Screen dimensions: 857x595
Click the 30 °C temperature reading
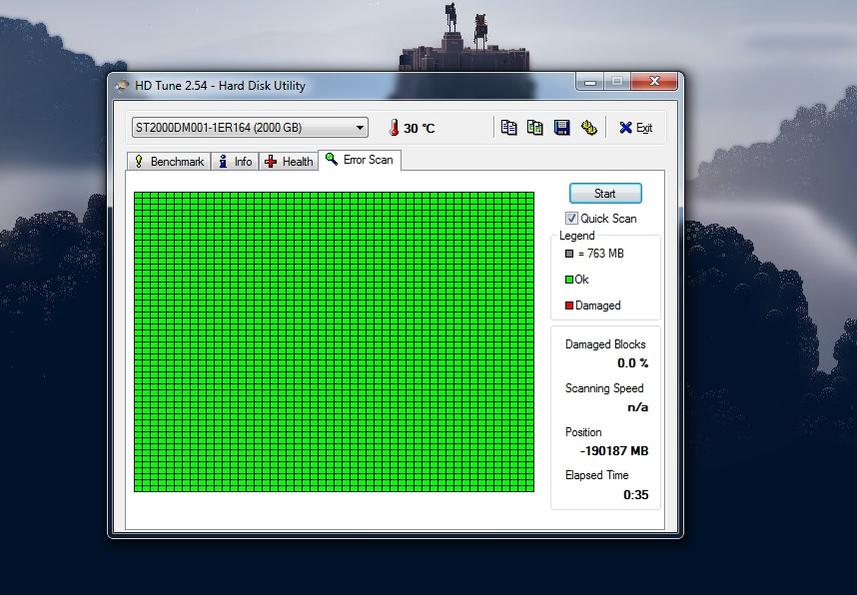pyautogui.click(x=419, y=128)
